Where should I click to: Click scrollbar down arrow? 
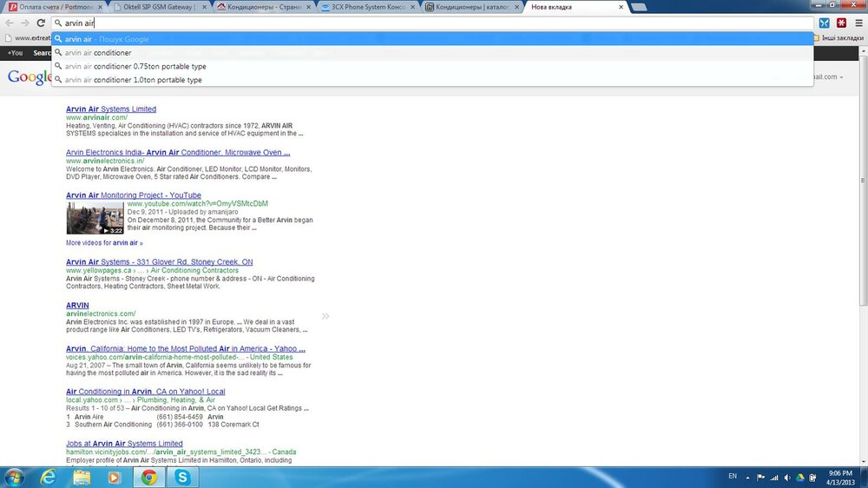863,461
